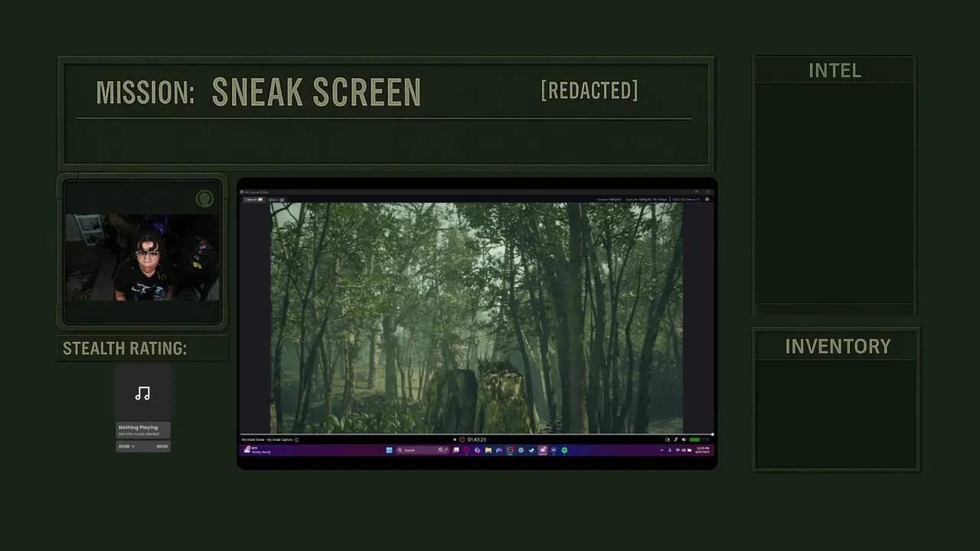Open the weather widget on the taskbar
Screen dimensions: 980x551
[x=257, y=451]
